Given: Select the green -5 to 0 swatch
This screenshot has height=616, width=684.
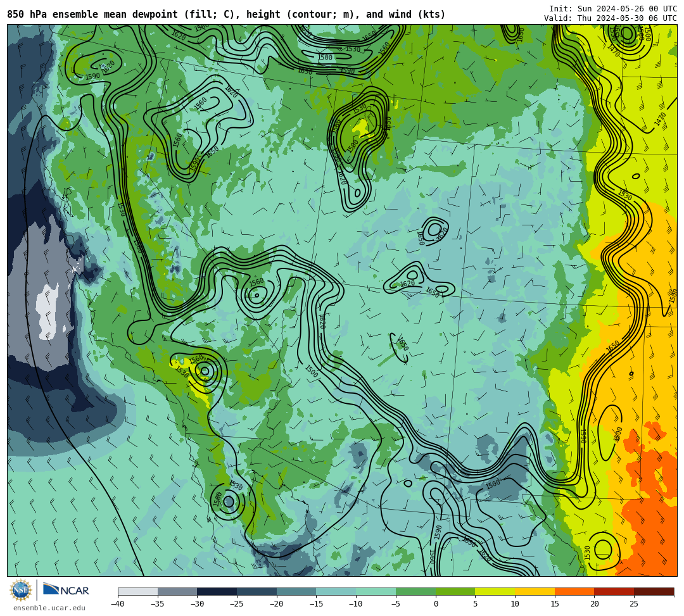Looking at the screenshot, I should 415,591.
